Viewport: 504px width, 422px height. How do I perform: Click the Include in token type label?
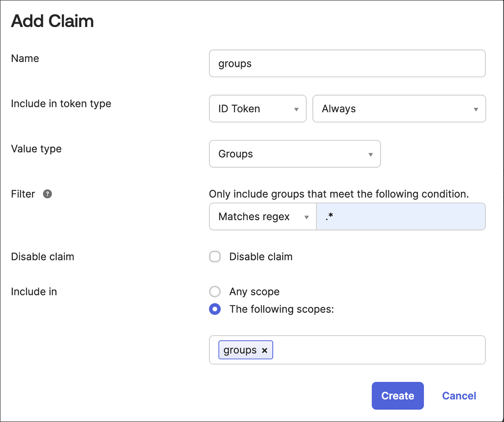tap(61, 104)
